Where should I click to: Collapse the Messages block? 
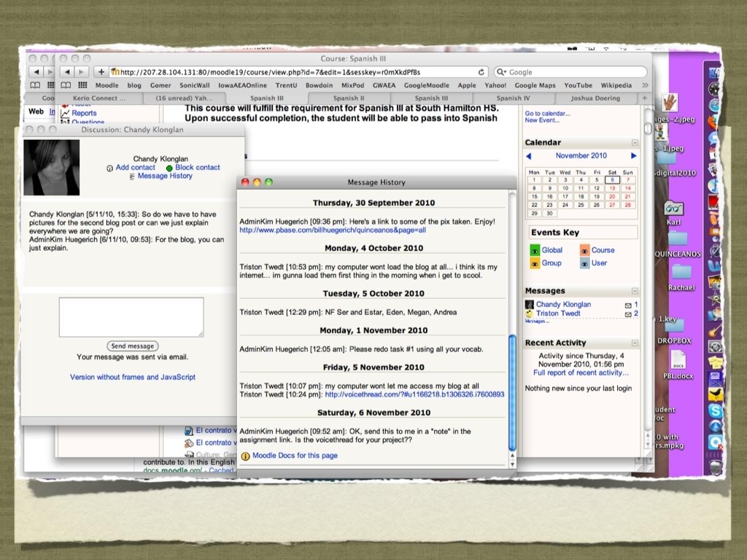(x=635, y=291)
